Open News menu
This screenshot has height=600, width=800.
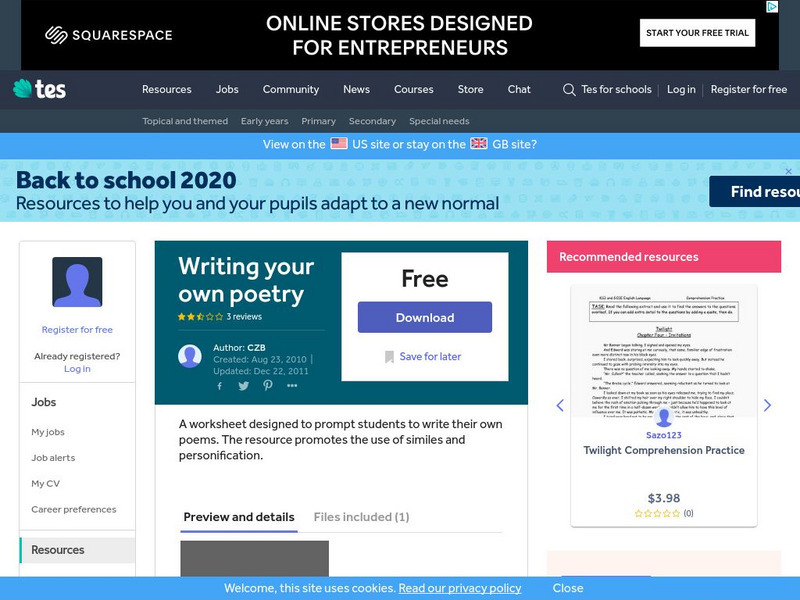pos(357,89)
